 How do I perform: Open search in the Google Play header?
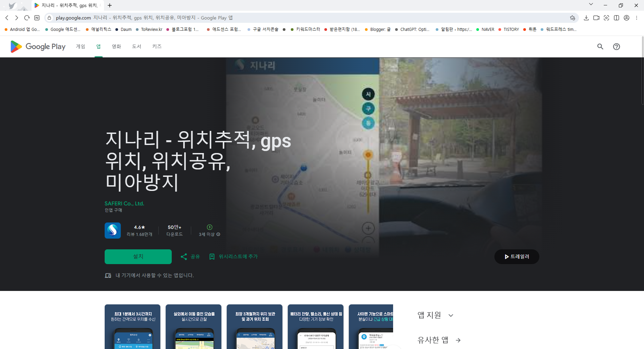pyautogui.click(x=600, y=47)
